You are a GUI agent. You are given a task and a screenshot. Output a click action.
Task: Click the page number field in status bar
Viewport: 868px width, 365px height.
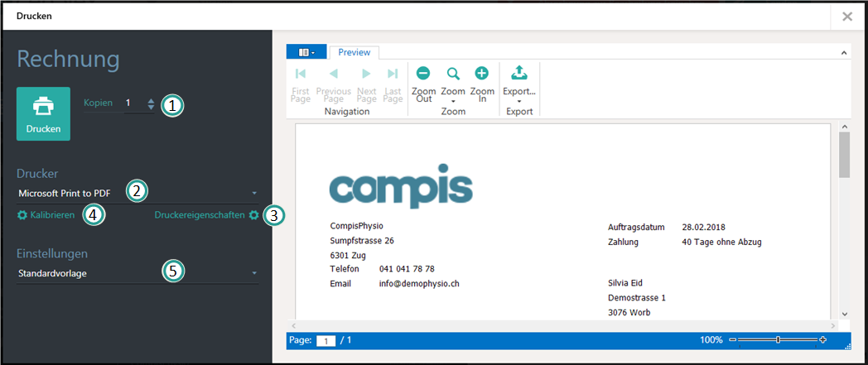click(326, 341)
